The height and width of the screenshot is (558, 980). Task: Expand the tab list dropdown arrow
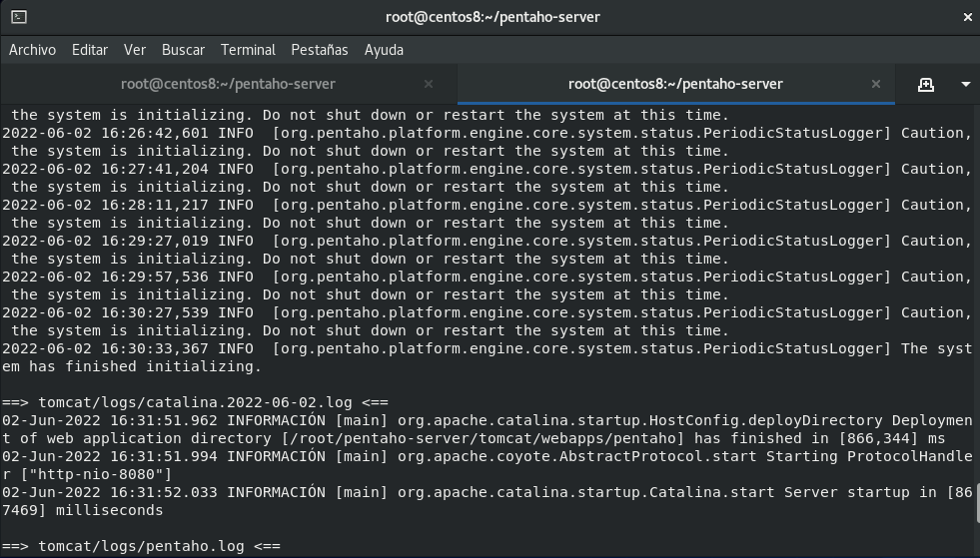click(x=966, y=85)
